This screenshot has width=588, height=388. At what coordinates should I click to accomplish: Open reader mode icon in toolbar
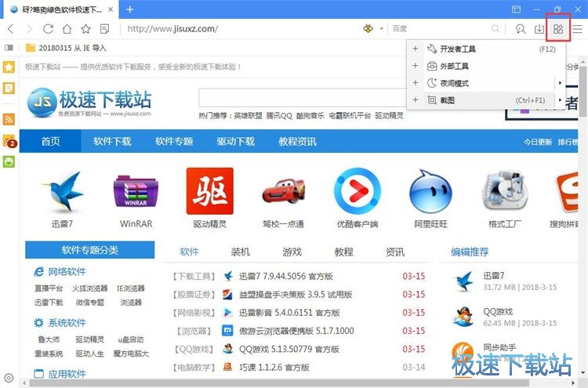point(104,29)
